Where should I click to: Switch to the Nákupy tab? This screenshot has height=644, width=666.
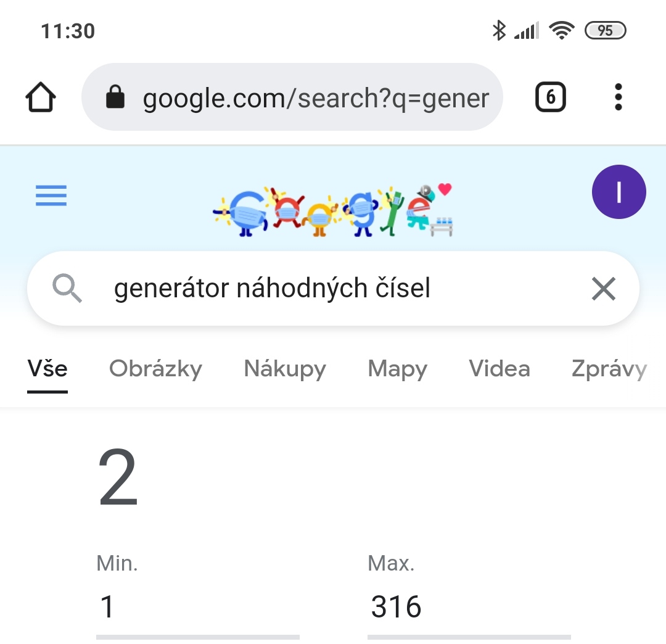click(285, 369)
